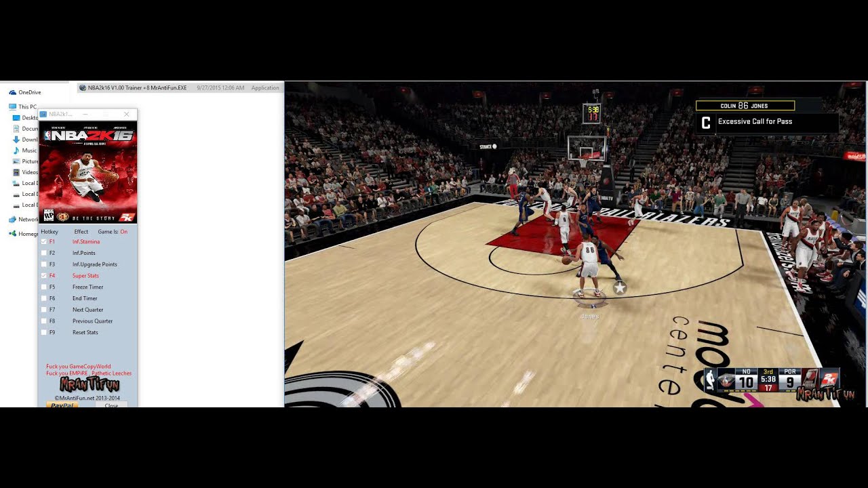This screenshot has height=488, width=868.
Task: Click the Super Stats effect label
Action: tap(85, 276)
